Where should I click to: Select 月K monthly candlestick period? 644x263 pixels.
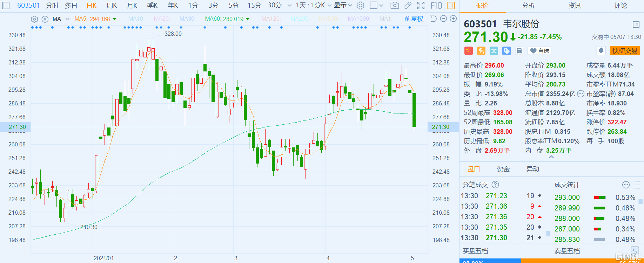pyautogui.click(x=132, y=5)
